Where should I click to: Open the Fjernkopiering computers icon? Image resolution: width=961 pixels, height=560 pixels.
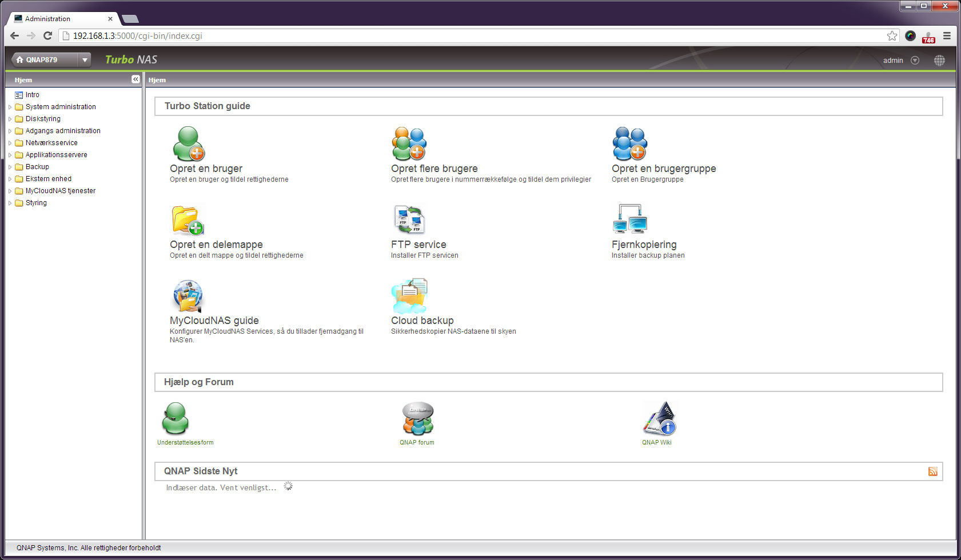point(629,220)
